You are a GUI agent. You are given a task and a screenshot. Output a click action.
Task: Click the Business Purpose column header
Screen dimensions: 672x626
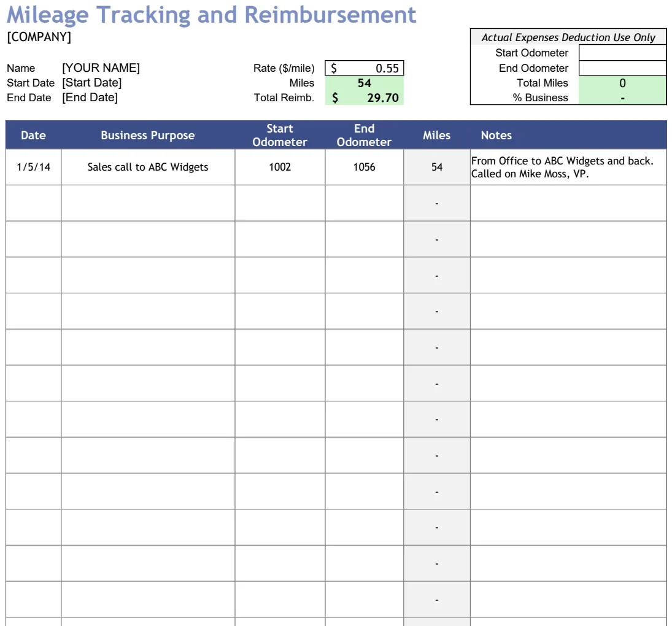pyautogui.click(x=148, y=136)
